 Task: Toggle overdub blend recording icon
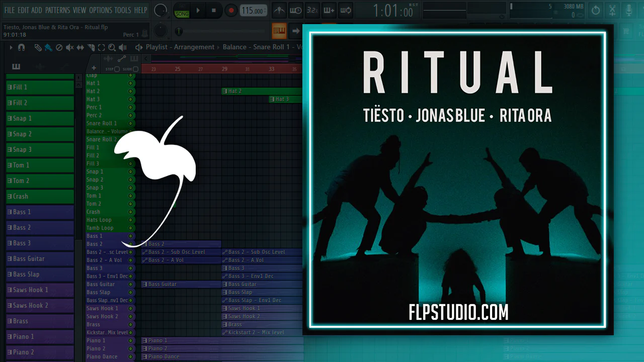coord(329,10)
